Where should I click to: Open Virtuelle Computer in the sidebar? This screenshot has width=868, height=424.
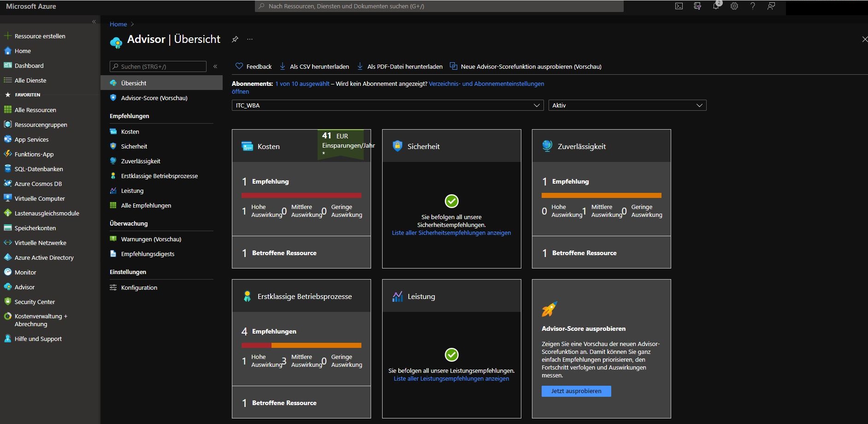point(40,198)
